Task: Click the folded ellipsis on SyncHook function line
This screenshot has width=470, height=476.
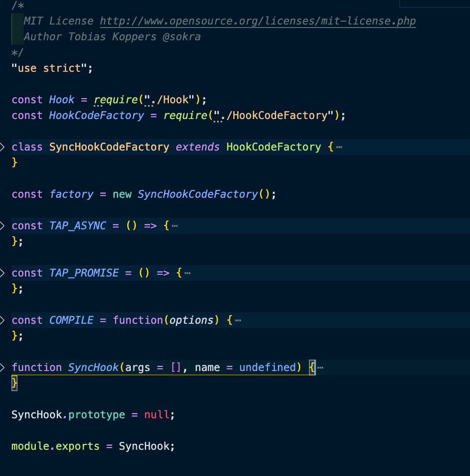Action: [x=320, y=367]
